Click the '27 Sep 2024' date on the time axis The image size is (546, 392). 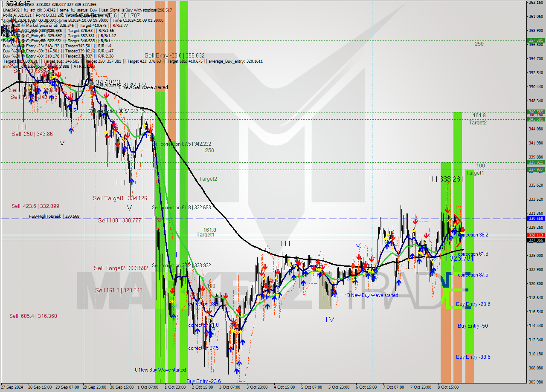tap(12, 387)
